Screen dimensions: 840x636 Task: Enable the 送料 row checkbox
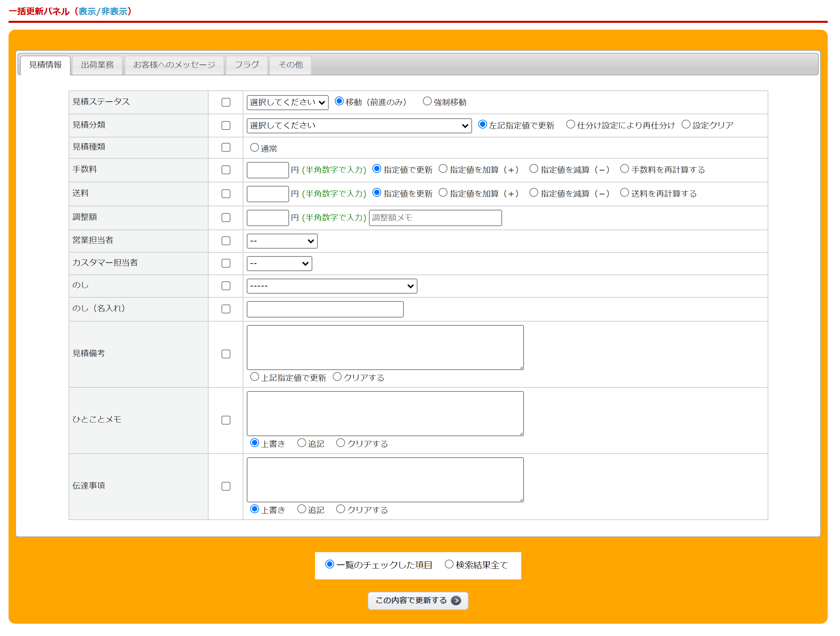[x=226, y=194]
